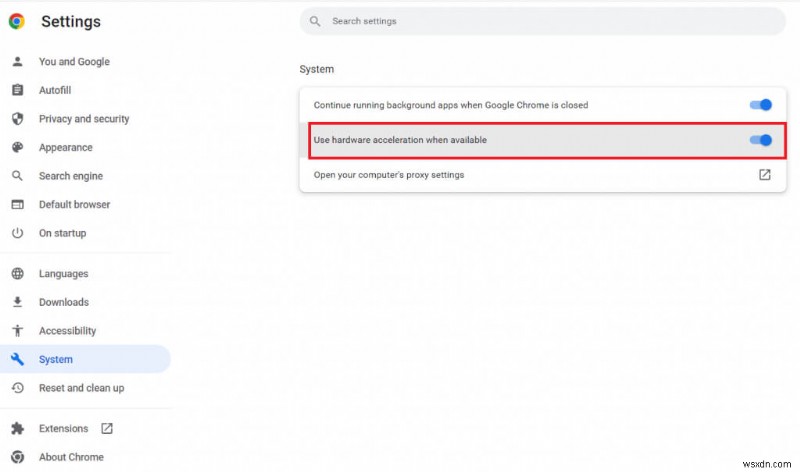Open the About Chrome page
Viewport: 800px width, 472px height.
click(71, 457)
